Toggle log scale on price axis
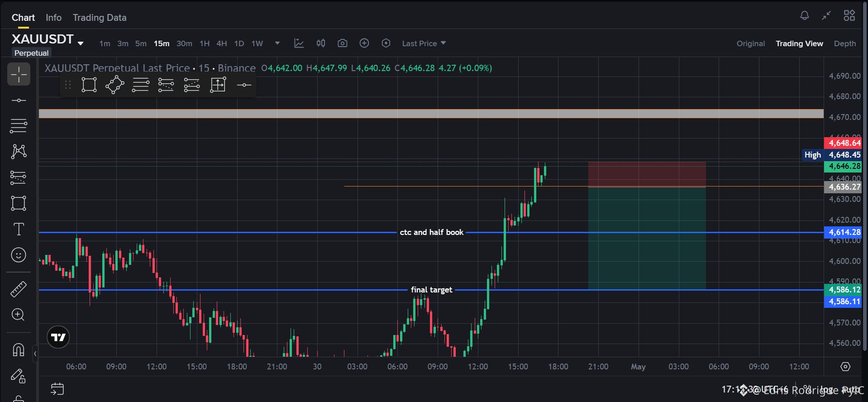 pyautogui.click(x=827, y=389)
